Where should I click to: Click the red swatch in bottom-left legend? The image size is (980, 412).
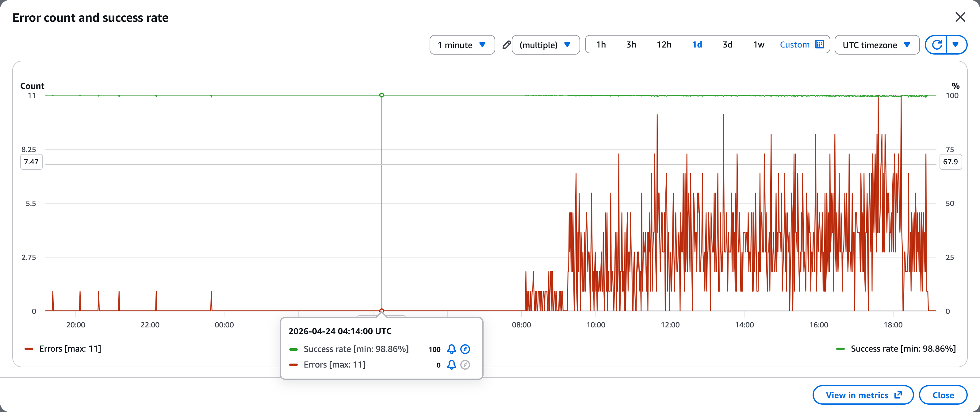coord(29,349)
